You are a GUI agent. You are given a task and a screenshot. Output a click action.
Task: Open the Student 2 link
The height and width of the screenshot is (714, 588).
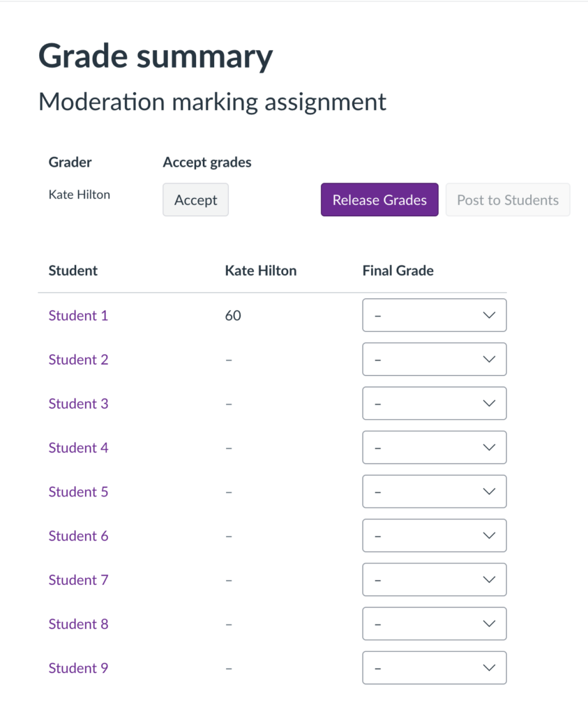point(78,359)
